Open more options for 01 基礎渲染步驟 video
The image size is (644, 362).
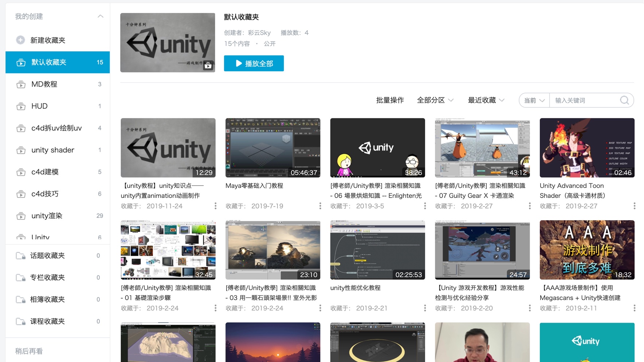(x=216, y=308)
